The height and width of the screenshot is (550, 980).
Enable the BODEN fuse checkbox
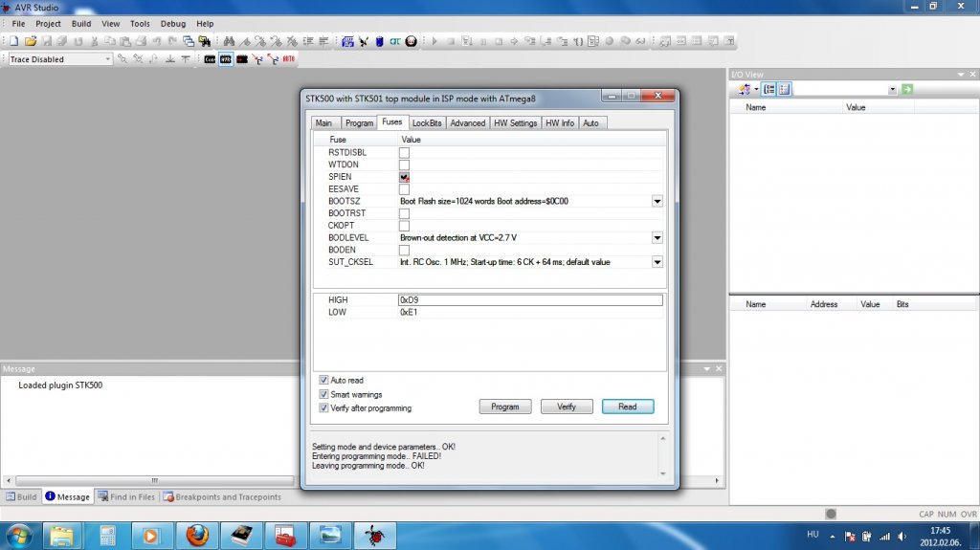pyautogui.click(x=405, y=250)
